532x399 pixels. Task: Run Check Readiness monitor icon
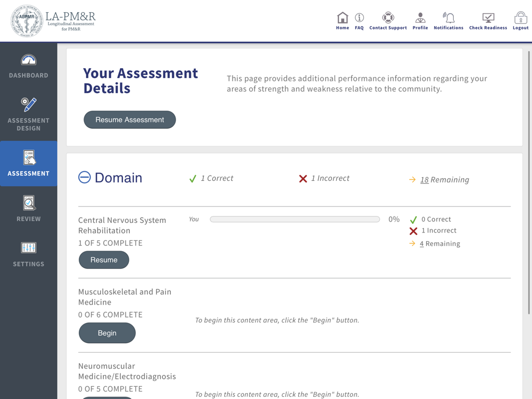[488, 18]
